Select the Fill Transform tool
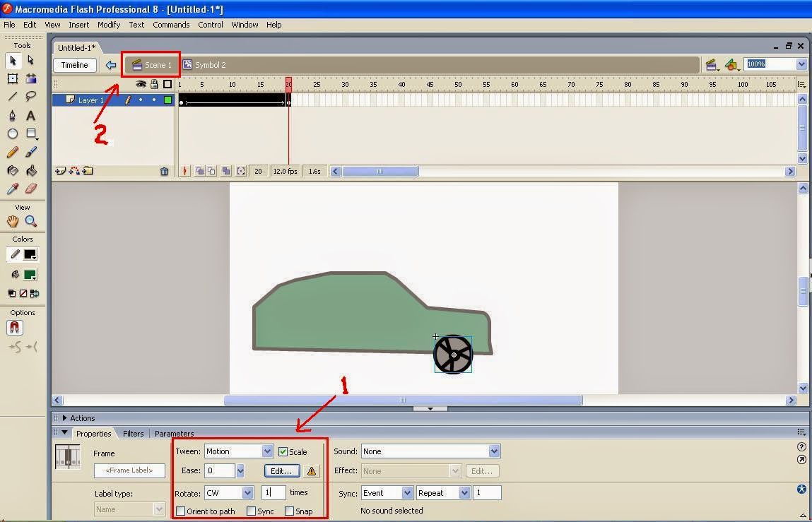This screenshot has height=522, width=812. coord(31,78)
